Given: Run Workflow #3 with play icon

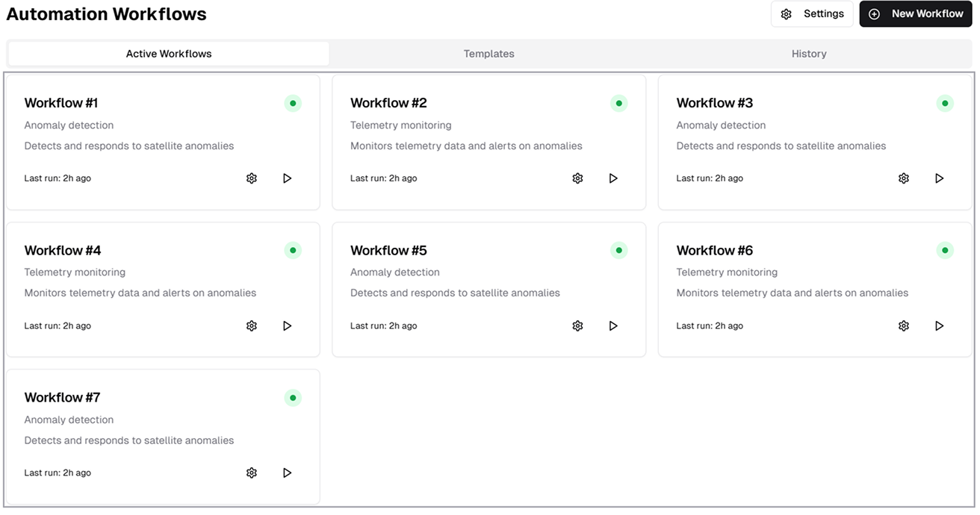Looking at the screenshot, I should click(x=940, y=178).
